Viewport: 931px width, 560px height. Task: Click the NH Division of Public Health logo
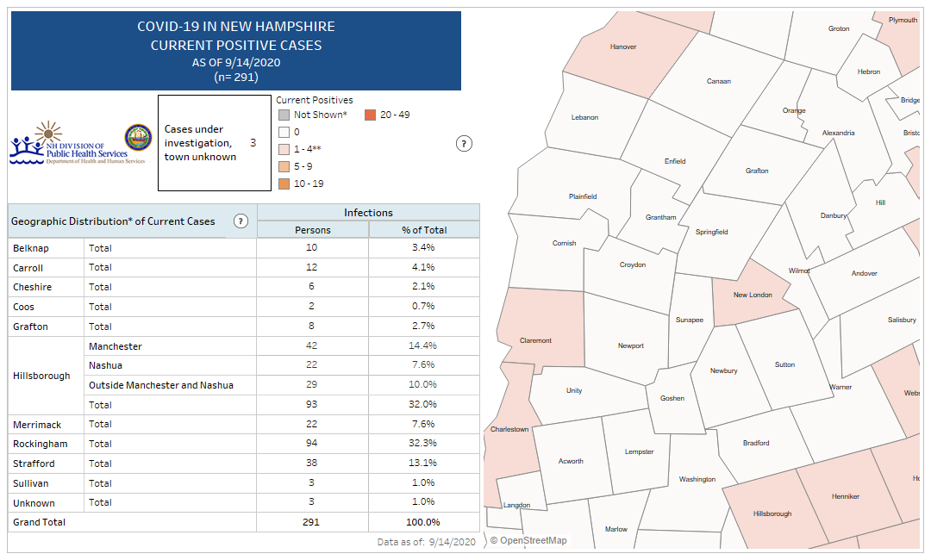(68, 144)
